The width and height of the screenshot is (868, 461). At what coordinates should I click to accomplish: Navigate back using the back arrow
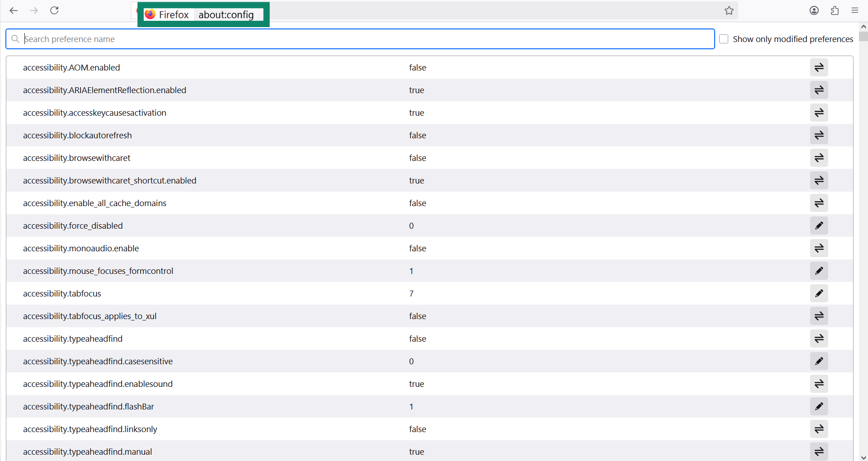14,10
